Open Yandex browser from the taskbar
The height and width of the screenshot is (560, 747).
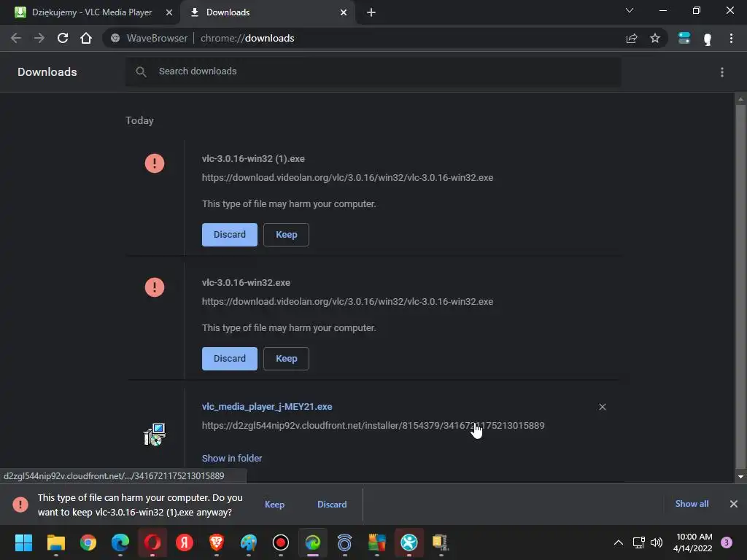pyautogui.click(x=185, y=542)
